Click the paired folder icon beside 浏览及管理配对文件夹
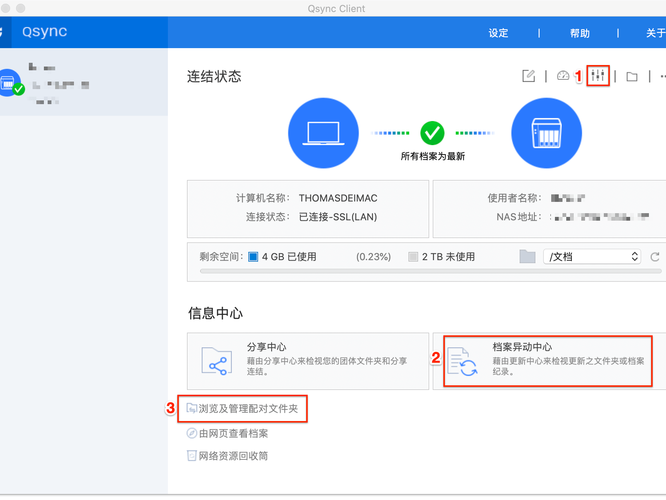666x500 pixels. (192, 408)
